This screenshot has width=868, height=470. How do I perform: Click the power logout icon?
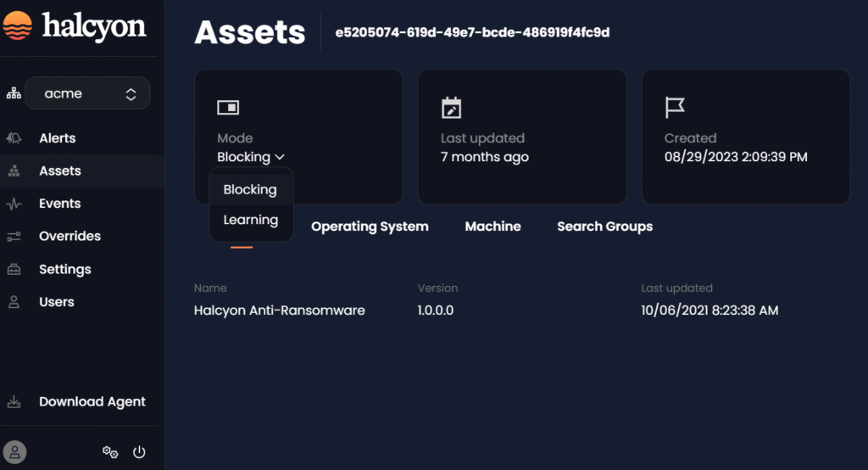pos(140,452)
